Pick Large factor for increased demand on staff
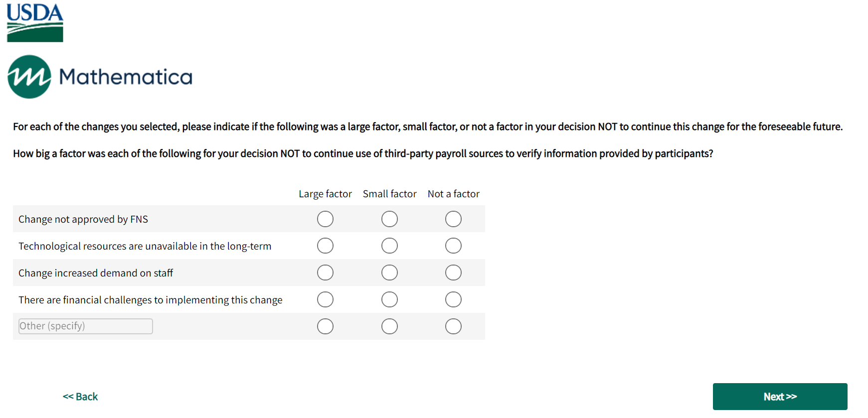Viewport: 868px width, 418px height. point(325,273)
